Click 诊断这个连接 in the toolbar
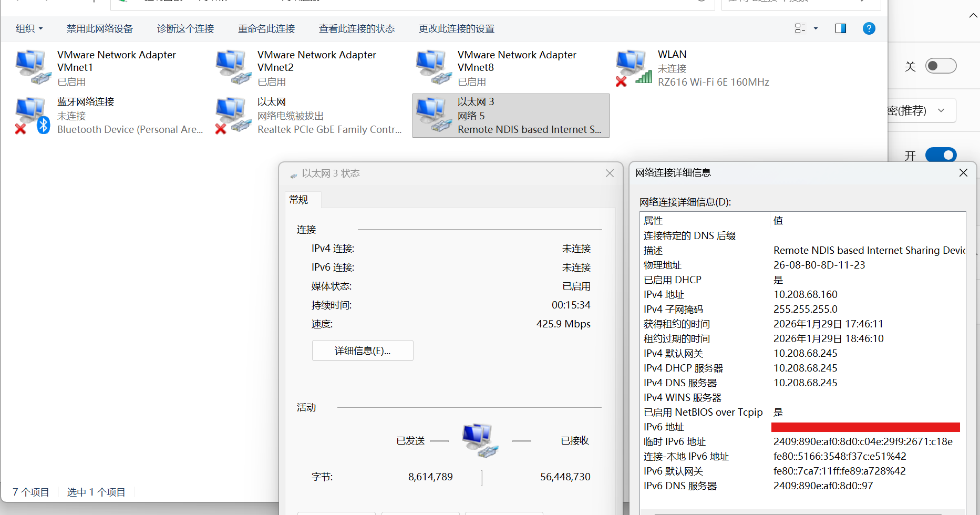Viewport: 980px width, 515px height. [x=185, y=28]
